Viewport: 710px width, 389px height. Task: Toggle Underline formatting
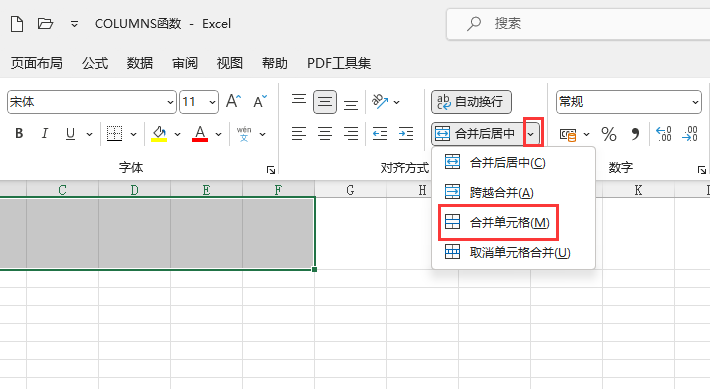pyautogui.click(x=70, y=134)
